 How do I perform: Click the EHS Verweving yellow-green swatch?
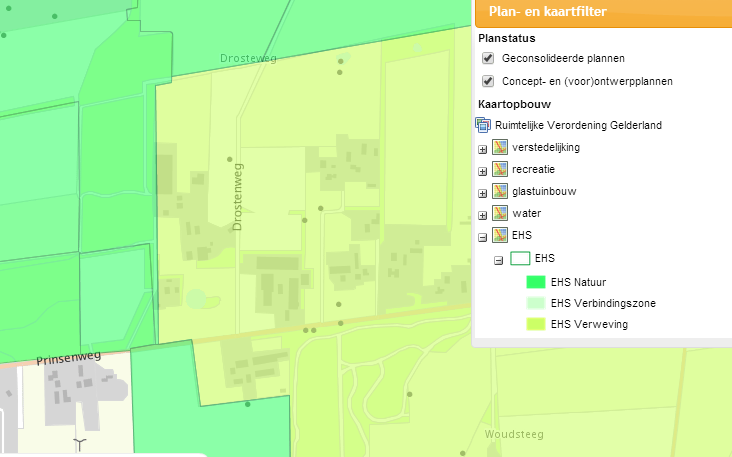tap(535, 324)
